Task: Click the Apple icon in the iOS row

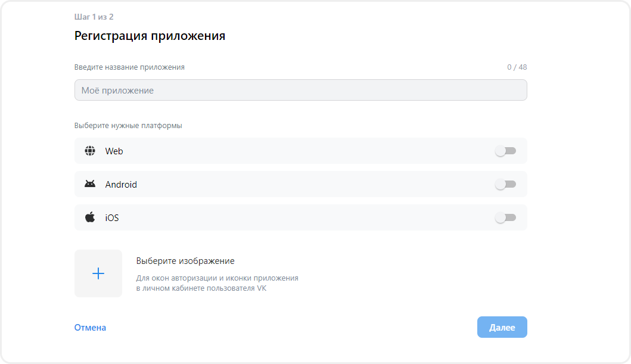Action: 89,217
